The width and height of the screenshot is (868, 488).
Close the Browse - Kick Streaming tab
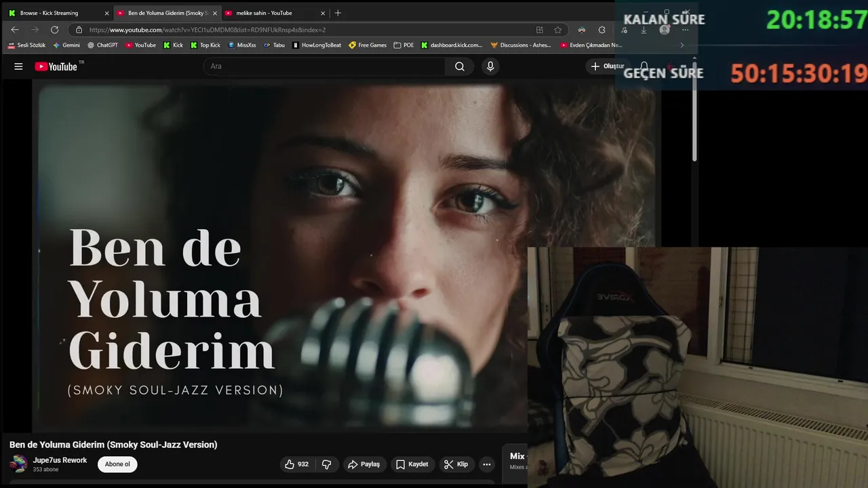tap(106, 13)
